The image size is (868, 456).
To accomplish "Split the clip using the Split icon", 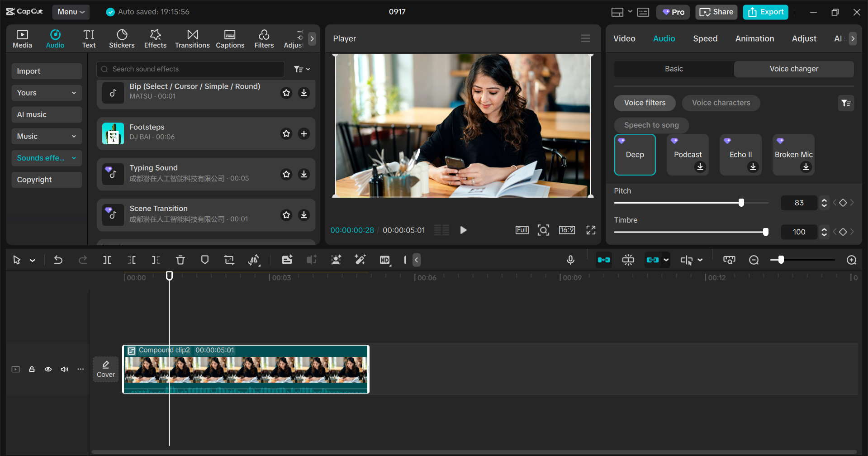I will click(x=107, y=260).
